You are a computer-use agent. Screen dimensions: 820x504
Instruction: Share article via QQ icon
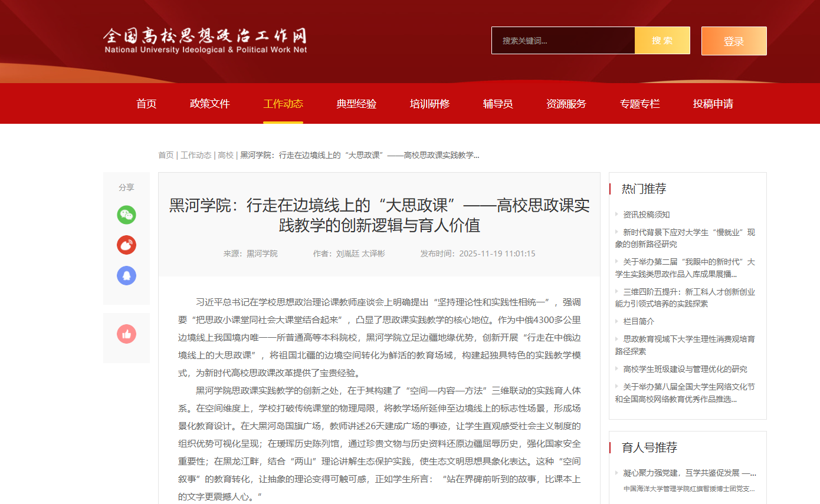[x=126, y=275]
